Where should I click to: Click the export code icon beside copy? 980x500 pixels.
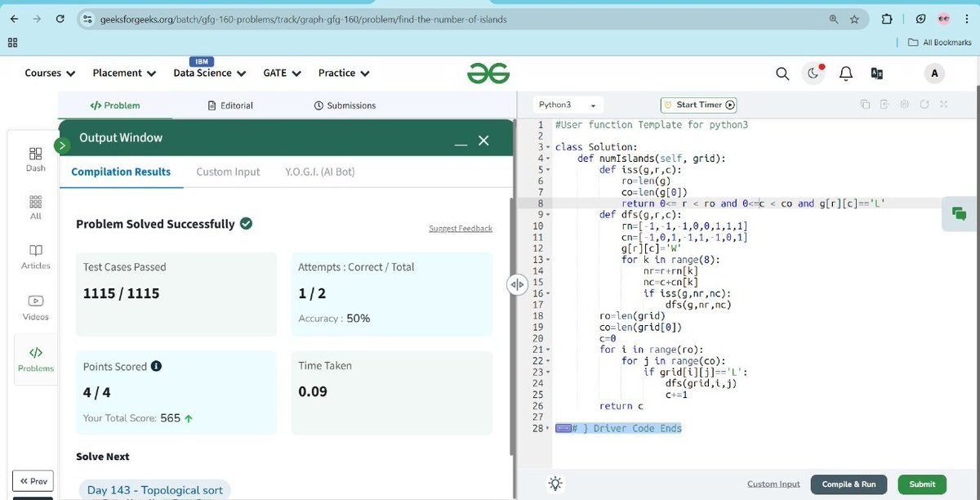(884, 105)
